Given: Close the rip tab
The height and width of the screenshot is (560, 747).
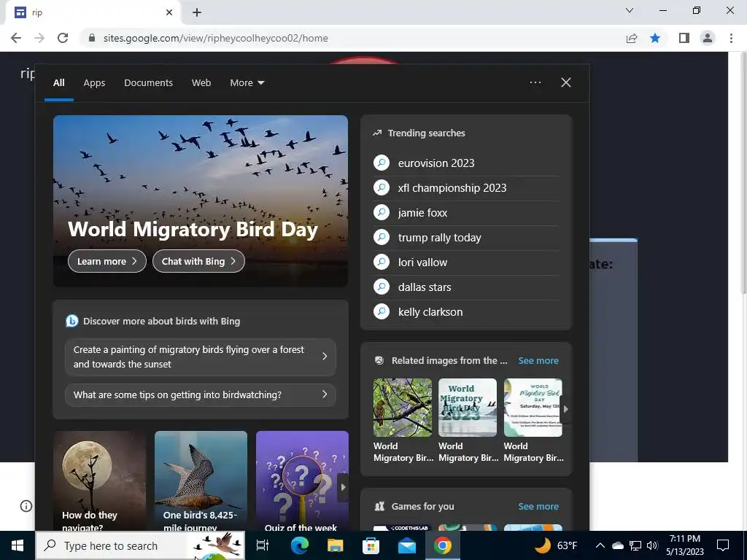Looking at the screenshot, I should coord(169,12).
